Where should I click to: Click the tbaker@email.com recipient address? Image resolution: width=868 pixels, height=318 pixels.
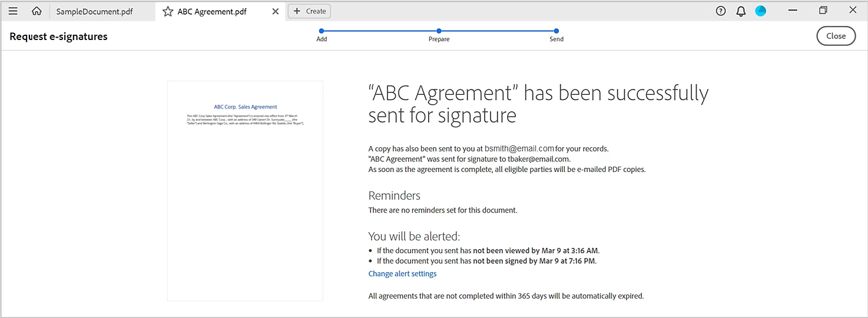538,159
